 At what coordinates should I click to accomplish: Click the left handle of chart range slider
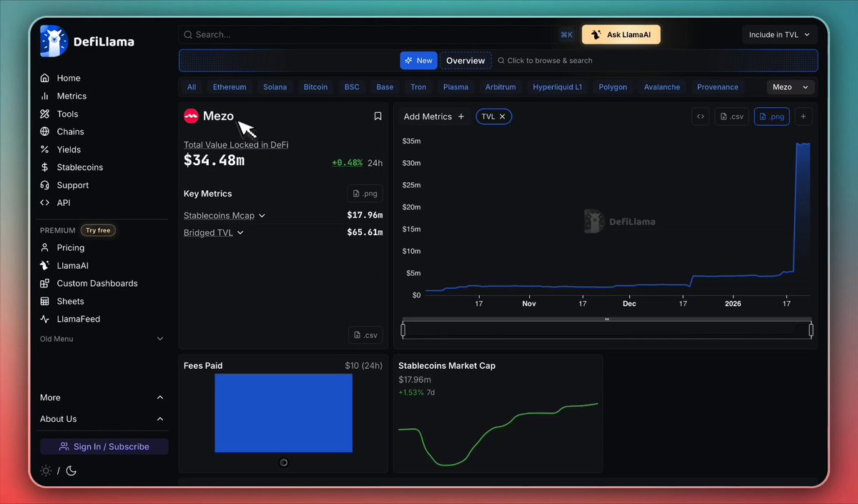(403, 330)
